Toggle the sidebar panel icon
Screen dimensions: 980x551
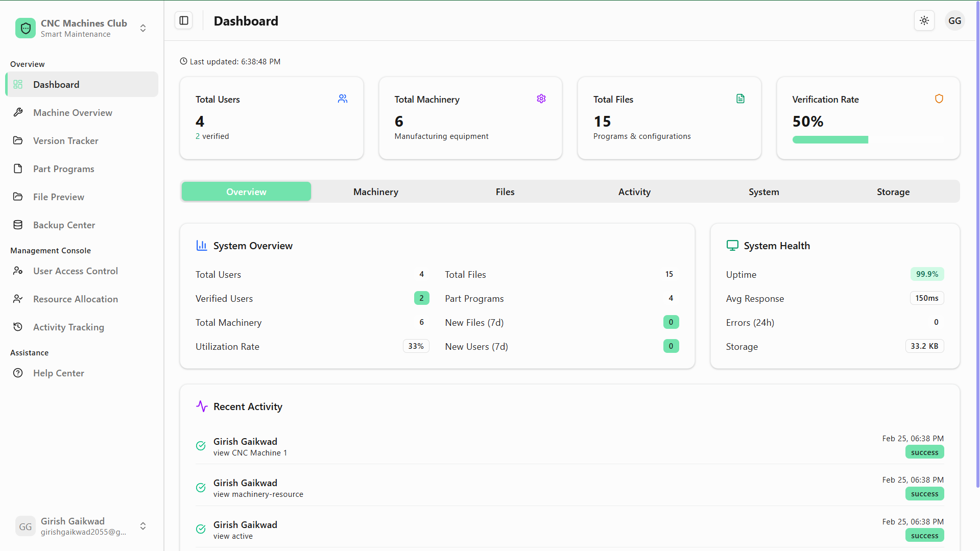point(184,20)
